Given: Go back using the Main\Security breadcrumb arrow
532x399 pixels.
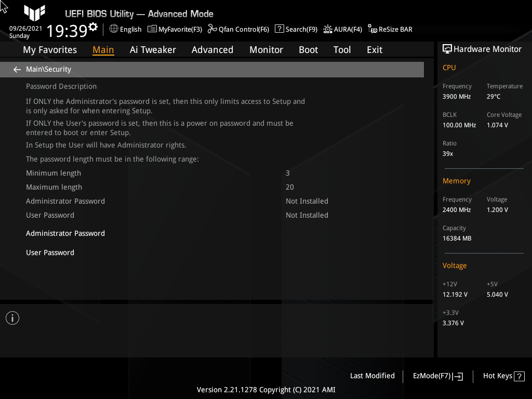Looking at the screenshot, I should [17, 69].
